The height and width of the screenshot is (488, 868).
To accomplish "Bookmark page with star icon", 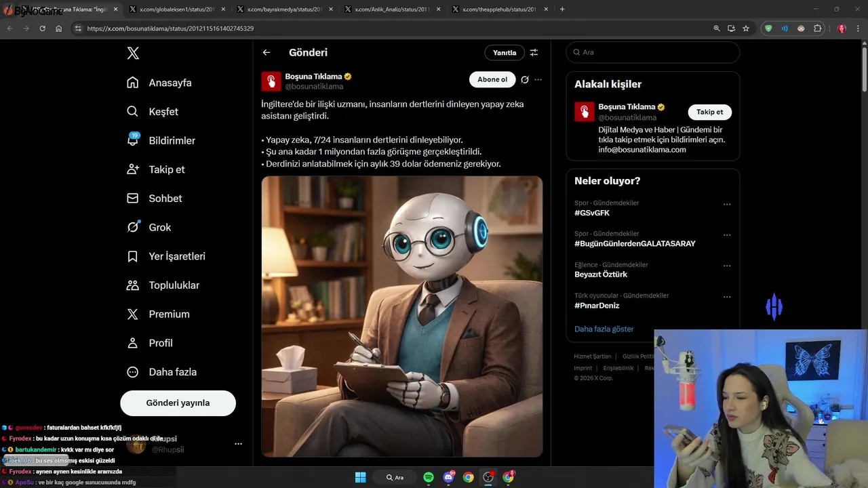I will 746,28.
